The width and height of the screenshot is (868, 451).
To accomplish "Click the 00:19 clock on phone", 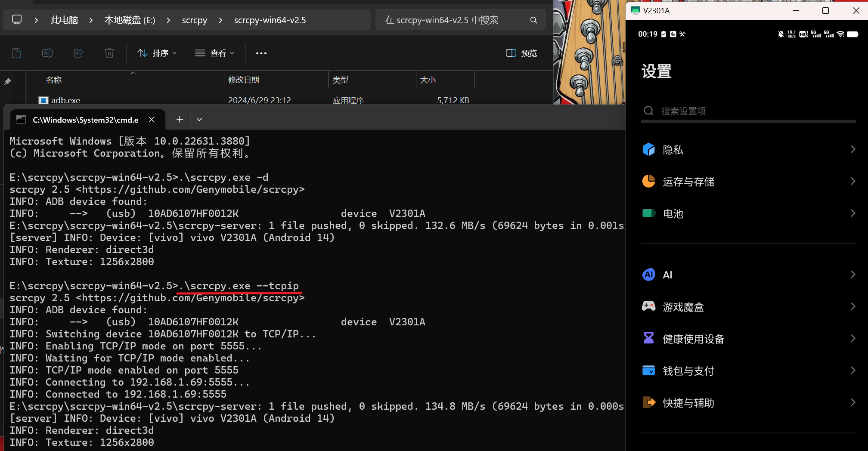I will click(x=648, y=34).
